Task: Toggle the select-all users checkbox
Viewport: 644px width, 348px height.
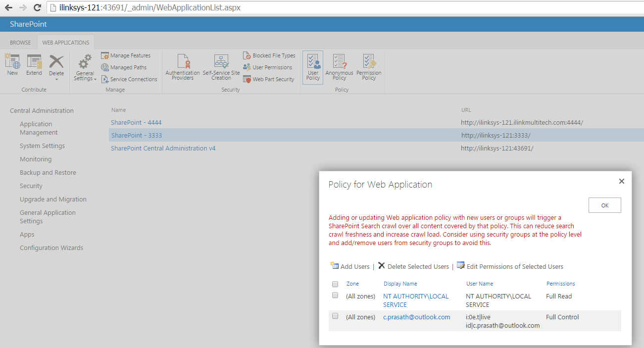Action: pos(335,284)
